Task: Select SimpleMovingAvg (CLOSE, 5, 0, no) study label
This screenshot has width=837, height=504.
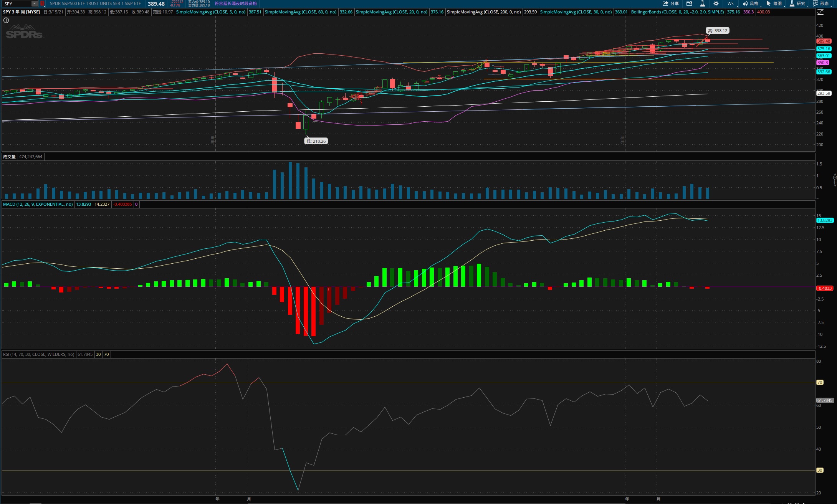Action: [x=211, y=12]
